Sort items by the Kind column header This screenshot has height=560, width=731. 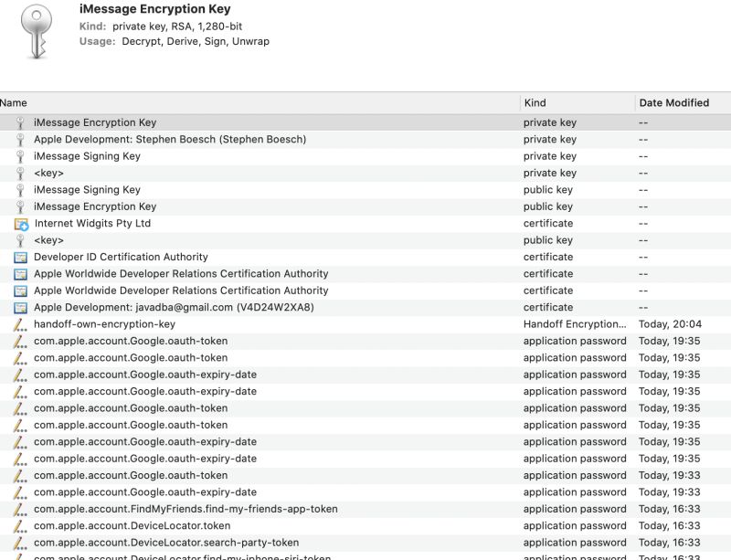coord(535,103)
